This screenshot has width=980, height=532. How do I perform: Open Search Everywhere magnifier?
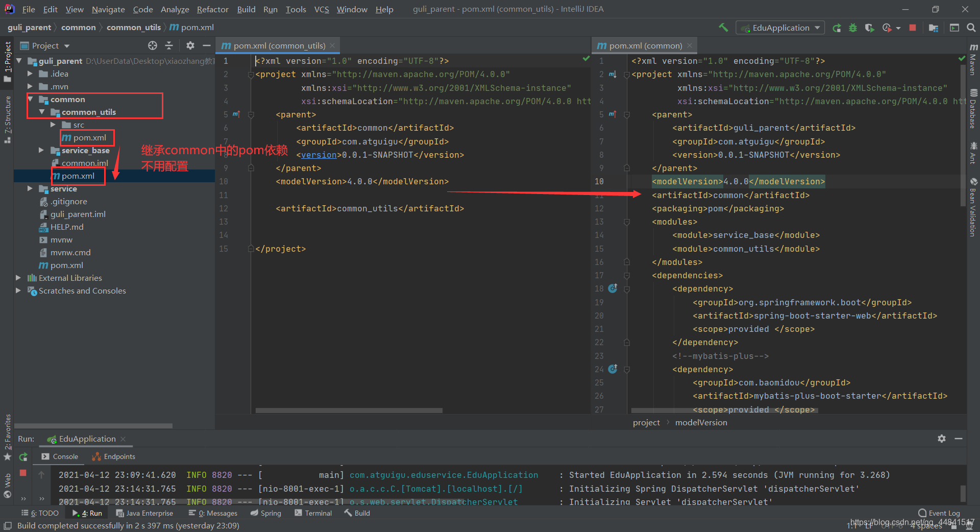click(x=971, y=28)
